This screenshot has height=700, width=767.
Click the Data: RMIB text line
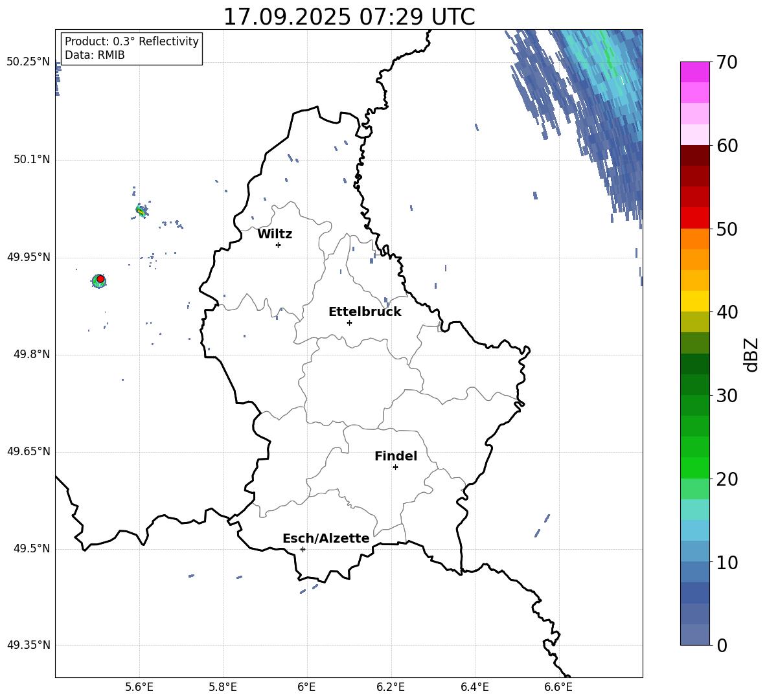[x=95, y=55]
